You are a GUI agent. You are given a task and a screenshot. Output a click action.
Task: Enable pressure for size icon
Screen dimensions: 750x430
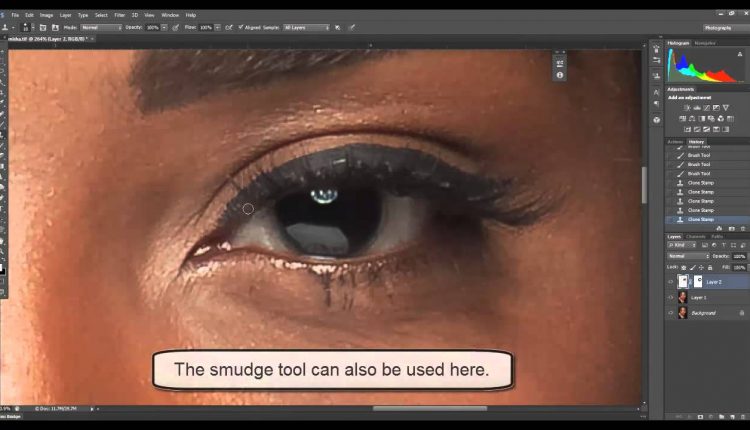pos(352,28)
